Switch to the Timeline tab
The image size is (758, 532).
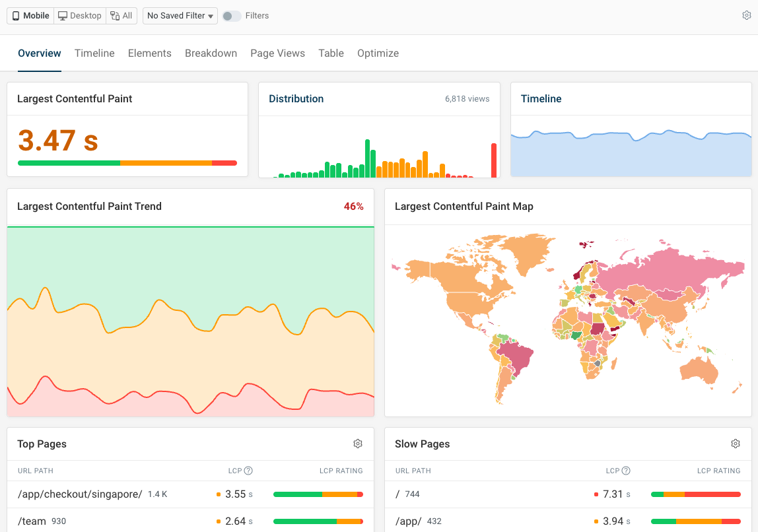[94, 53]
